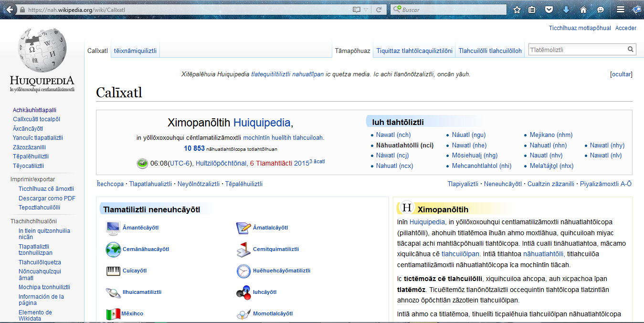Open the downloads arrow icon
This screenshot has width=644, height=323.
click(x=566, y=10)
